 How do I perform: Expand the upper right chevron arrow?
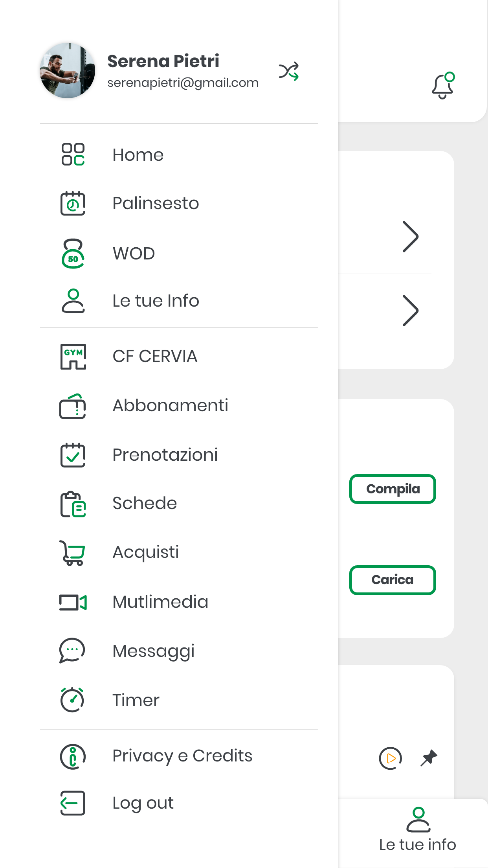[x=410, y=236]
